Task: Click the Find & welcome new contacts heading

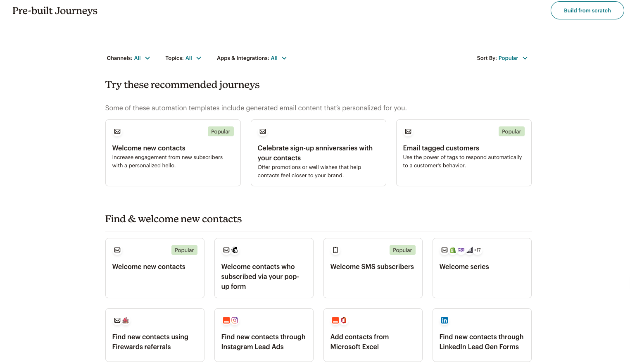Action: 174,219
